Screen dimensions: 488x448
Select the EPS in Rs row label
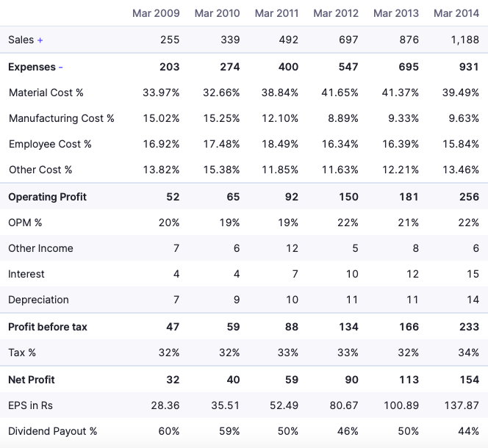pyautogui.click(x=30, y=405)
